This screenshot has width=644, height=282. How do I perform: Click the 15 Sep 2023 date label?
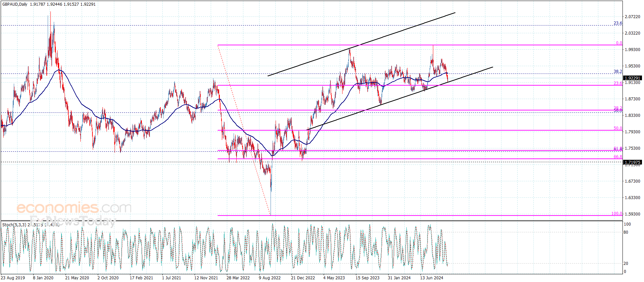click(x=367, y=278)
